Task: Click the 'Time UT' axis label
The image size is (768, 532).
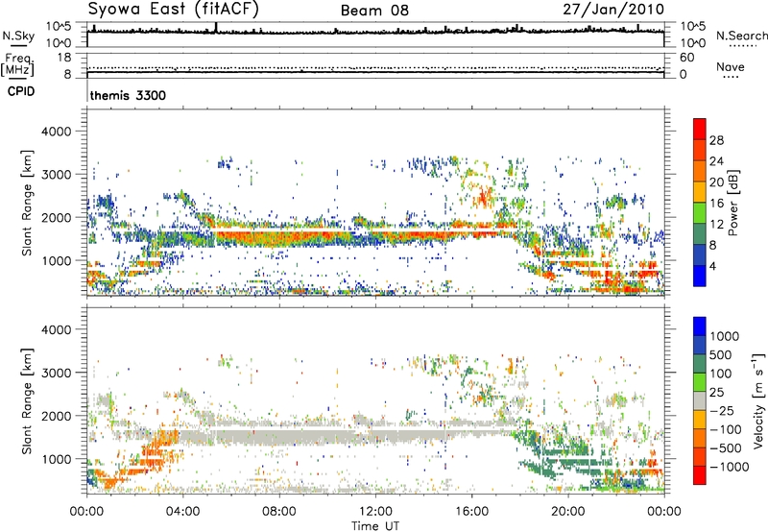Action: 375,526
